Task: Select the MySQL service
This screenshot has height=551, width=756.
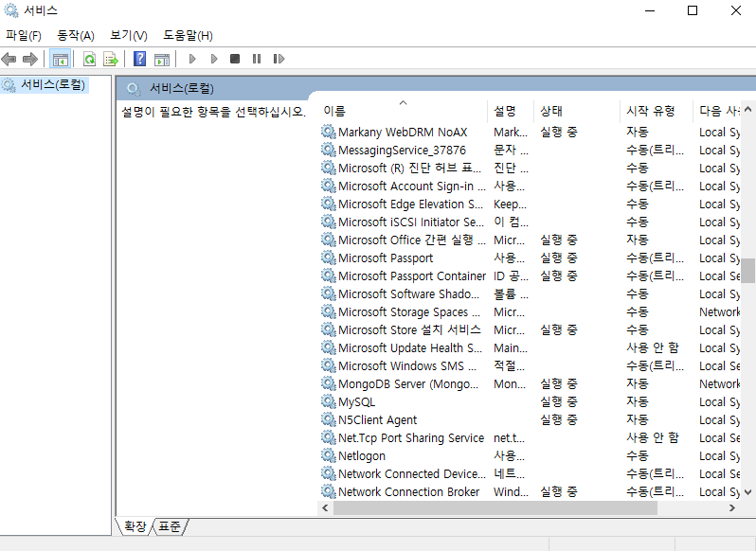Action: coord(530,401)
